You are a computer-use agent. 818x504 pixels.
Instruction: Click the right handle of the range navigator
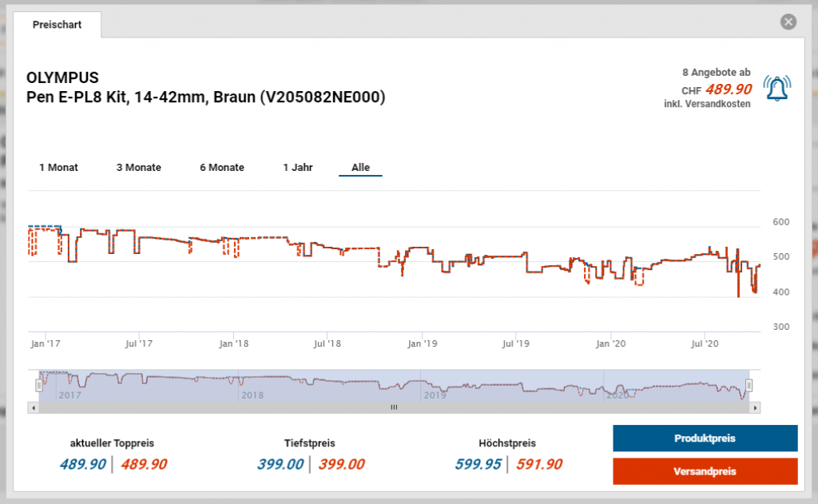pos(749,386)
